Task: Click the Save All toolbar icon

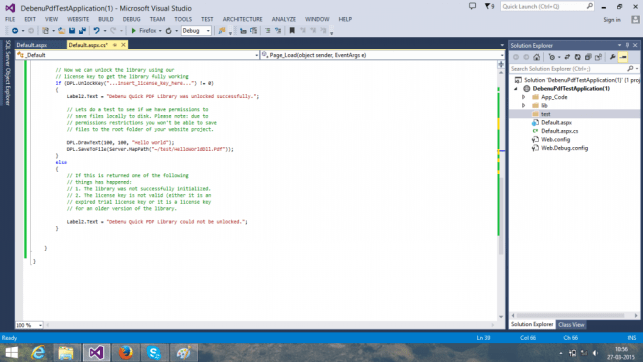Action: point(82,31)
